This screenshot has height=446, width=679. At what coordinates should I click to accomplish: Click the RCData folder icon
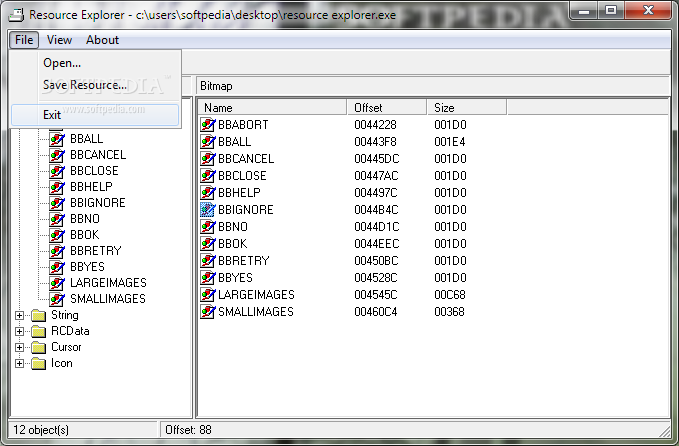(x=39, y=331)
